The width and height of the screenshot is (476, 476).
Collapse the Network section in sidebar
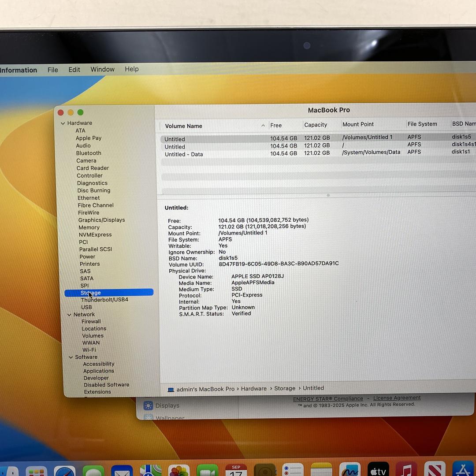tap(69, 315)
